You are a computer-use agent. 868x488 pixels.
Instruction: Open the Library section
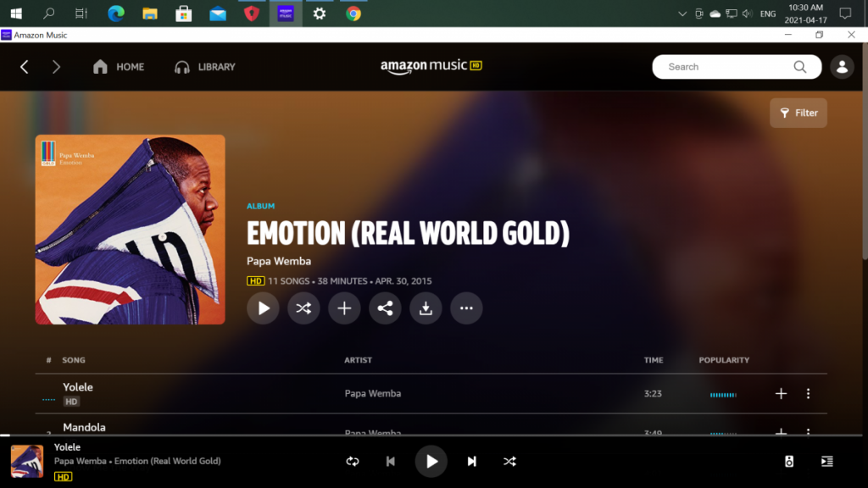[x=205, y=67]
